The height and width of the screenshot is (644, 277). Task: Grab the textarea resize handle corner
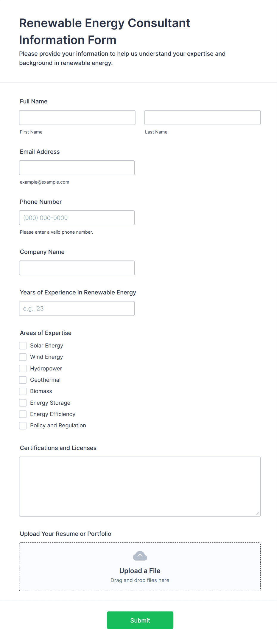coord(258,513)
